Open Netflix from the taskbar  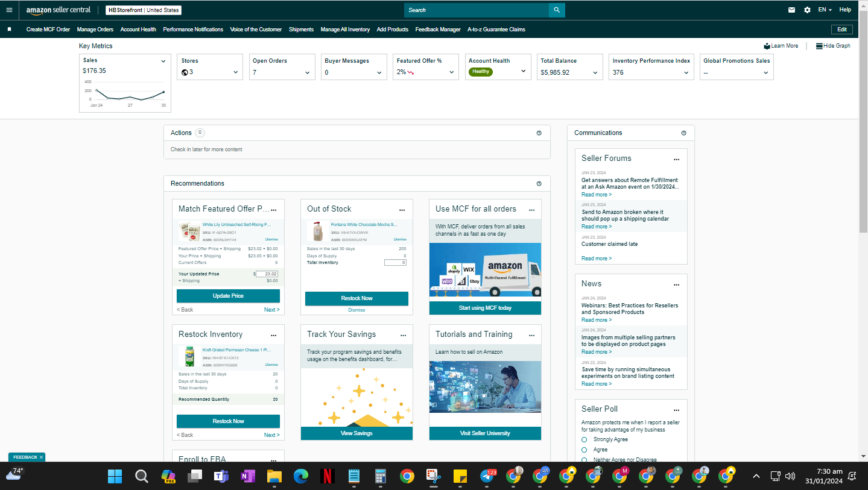click(x=328, y=477)
